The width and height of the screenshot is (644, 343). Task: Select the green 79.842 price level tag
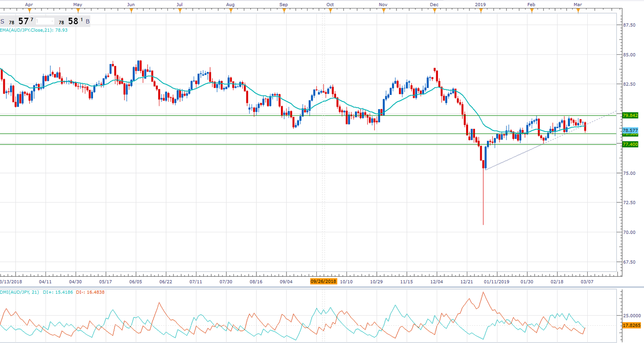[x=630, y=116]
